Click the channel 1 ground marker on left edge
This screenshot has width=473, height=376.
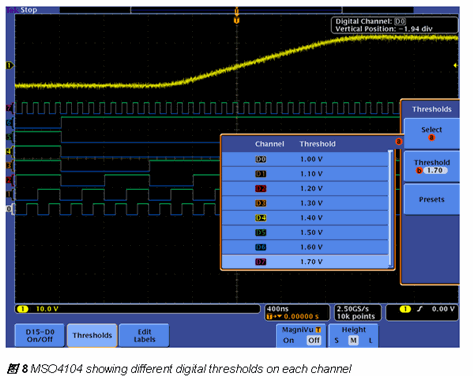(x=9, y=65)
